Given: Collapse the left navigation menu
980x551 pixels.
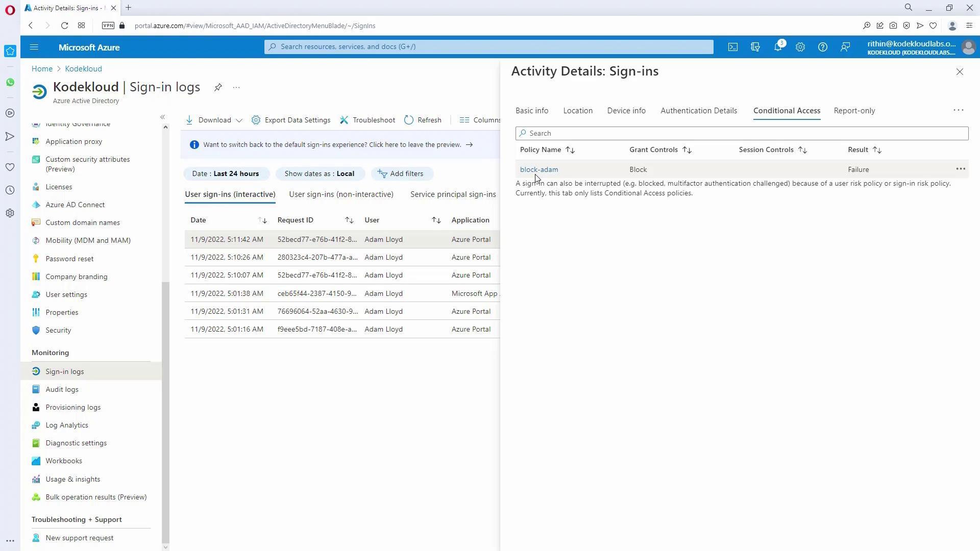Looking at the screenshot, I should pos(163,117).
